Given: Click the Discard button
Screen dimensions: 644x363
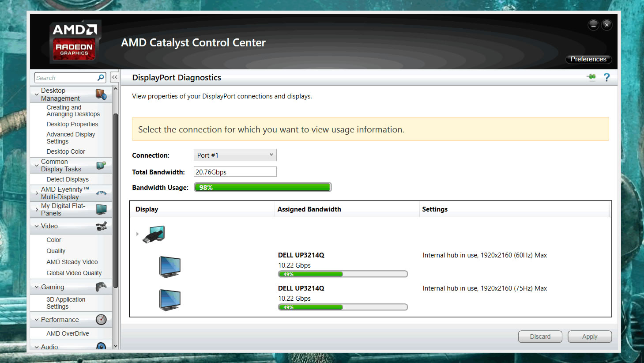Looking at the screenshot, I should [x=540, y=337].
